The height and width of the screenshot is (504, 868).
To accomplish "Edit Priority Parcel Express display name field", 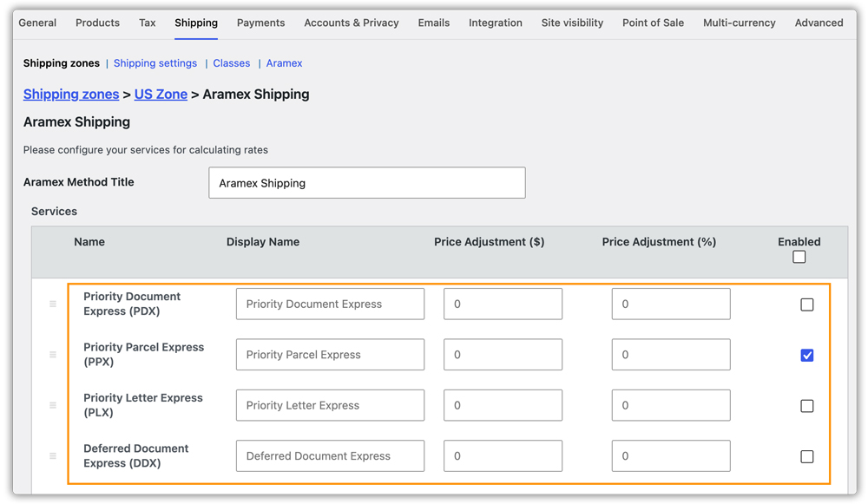I will [x=330, y=355].
